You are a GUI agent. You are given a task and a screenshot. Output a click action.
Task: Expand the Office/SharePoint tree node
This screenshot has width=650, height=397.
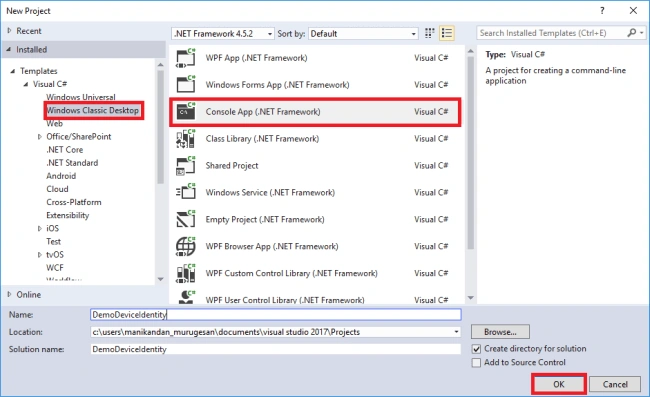point(40,136)
